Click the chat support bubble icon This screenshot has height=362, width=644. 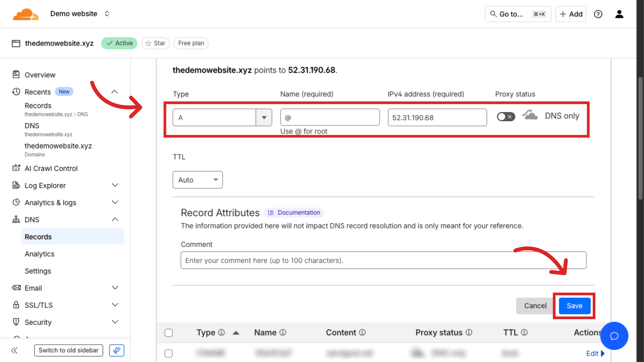614,336
